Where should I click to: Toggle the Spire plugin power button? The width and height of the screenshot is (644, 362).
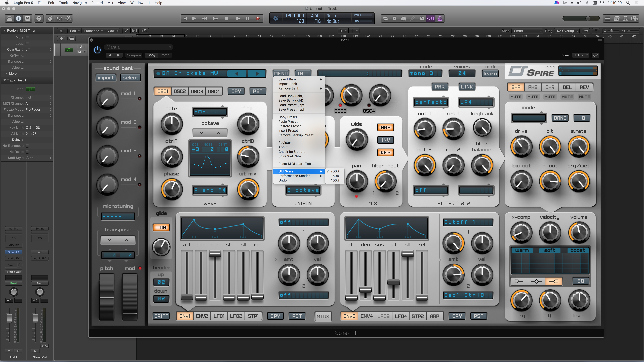(97, 50)
